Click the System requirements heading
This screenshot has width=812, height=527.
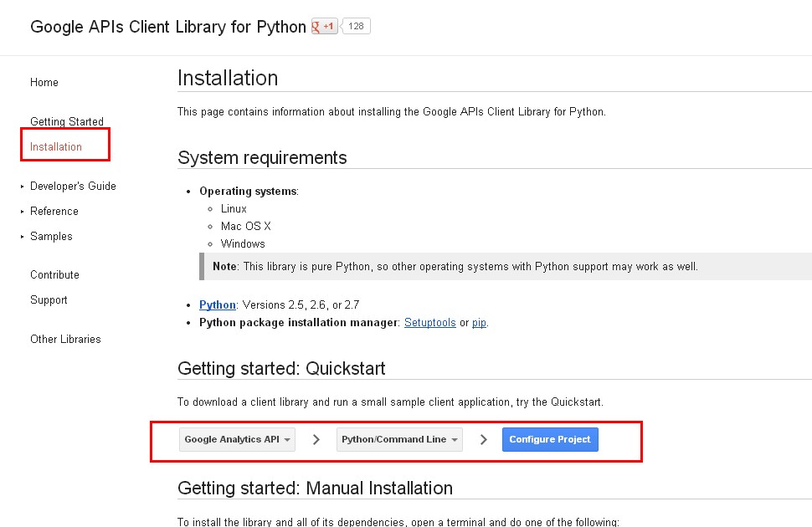[x=262, y=157]
